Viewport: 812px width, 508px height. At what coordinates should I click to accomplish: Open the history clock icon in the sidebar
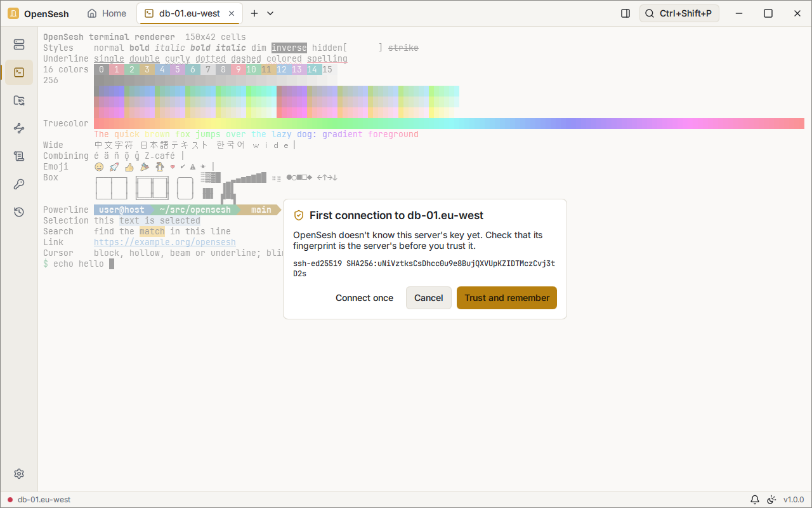[x=19, y=212]
